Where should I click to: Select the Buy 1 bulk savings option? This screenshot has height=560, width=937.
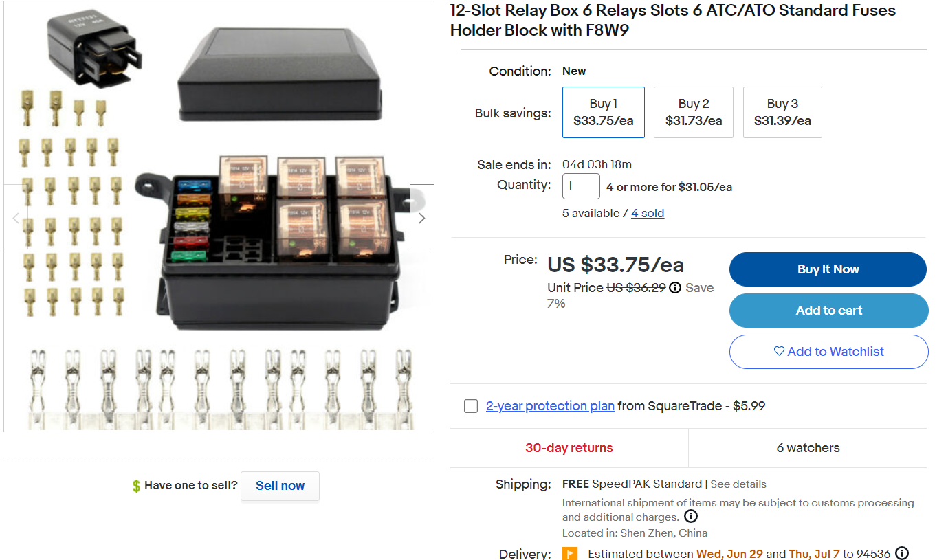[x=604, y=112]
